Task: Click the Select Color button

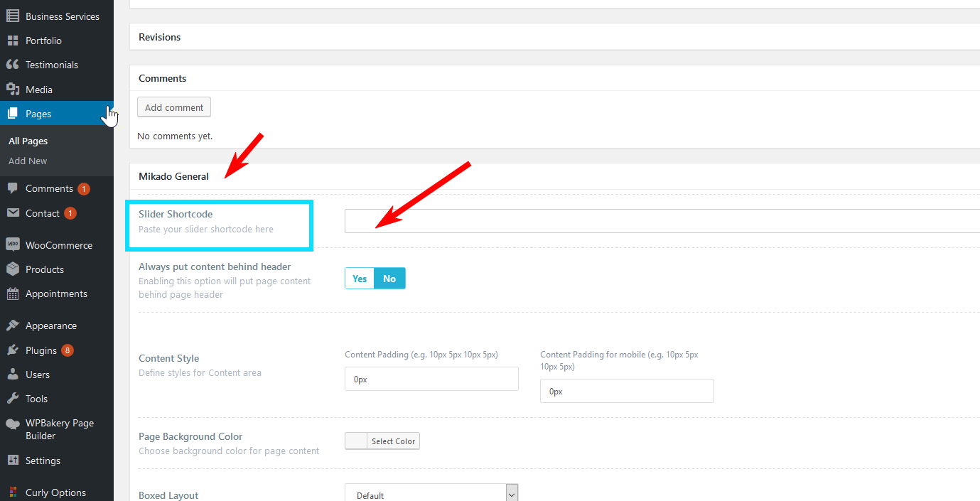Action: (x=393, y=441)
